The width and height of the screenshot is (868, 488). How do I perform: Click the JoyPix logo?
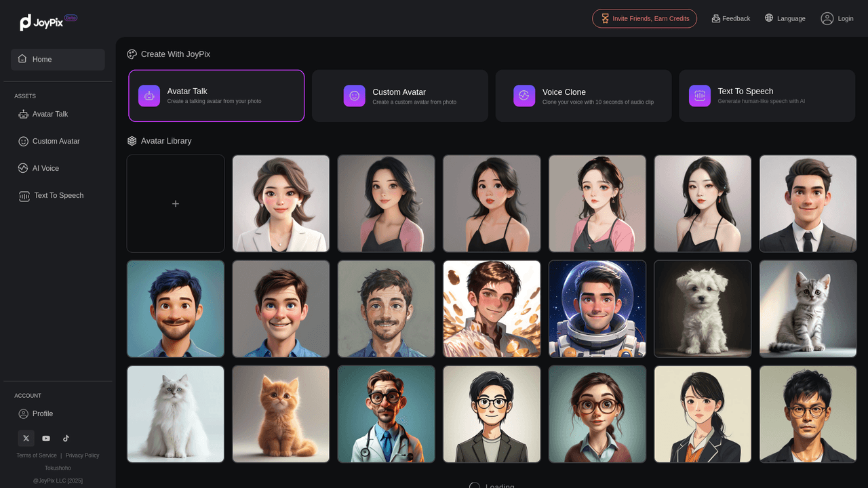[47, 22]
